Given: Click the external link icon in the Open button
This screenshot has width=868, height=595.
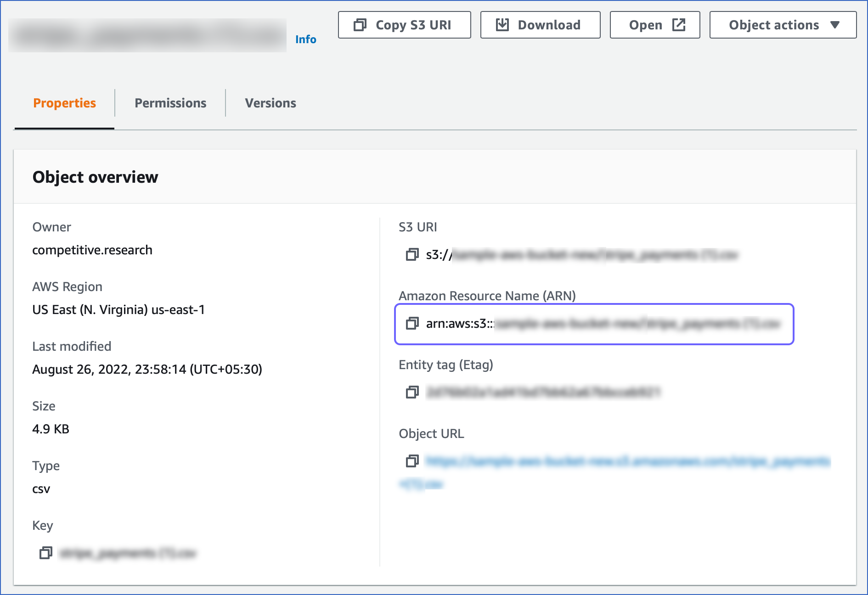Looking at the screenshot, I should click(x=679, y=25).
